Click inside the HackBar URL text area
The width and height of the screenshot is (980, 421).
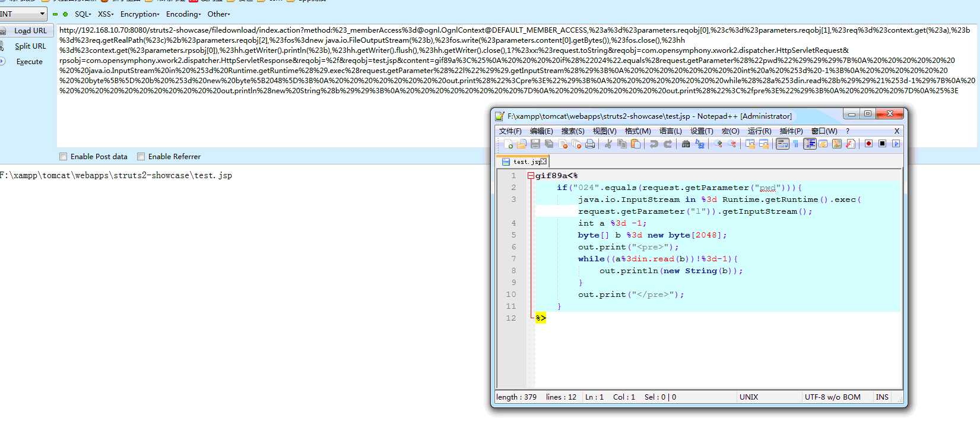516,86
